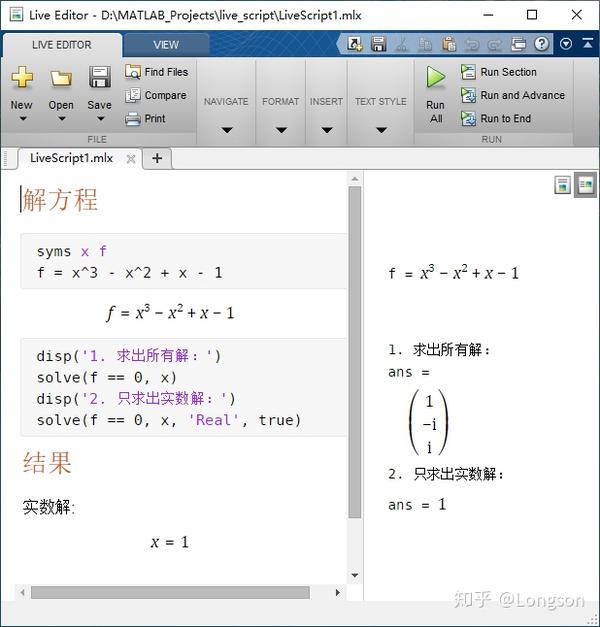Switch to the LIVE EDITOR ribbon tab
The height and width of the screenshot is (627, 600).
(x=62, y=45)
